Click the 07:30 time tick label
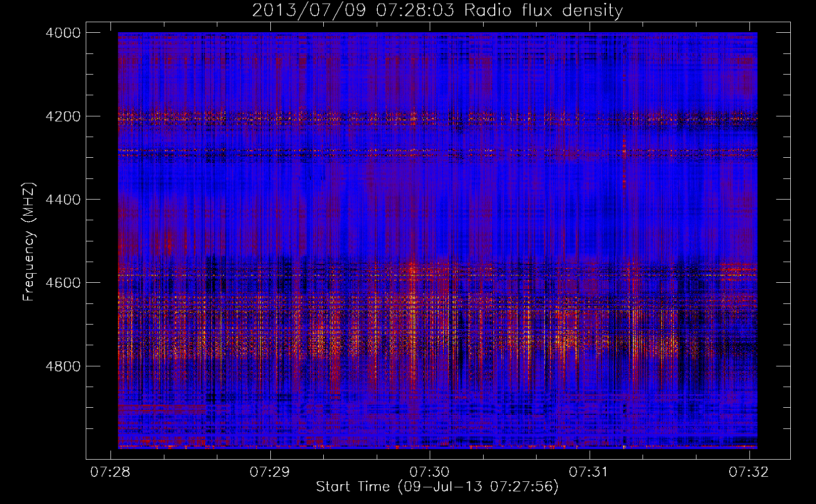 click(x=429, y=472)
